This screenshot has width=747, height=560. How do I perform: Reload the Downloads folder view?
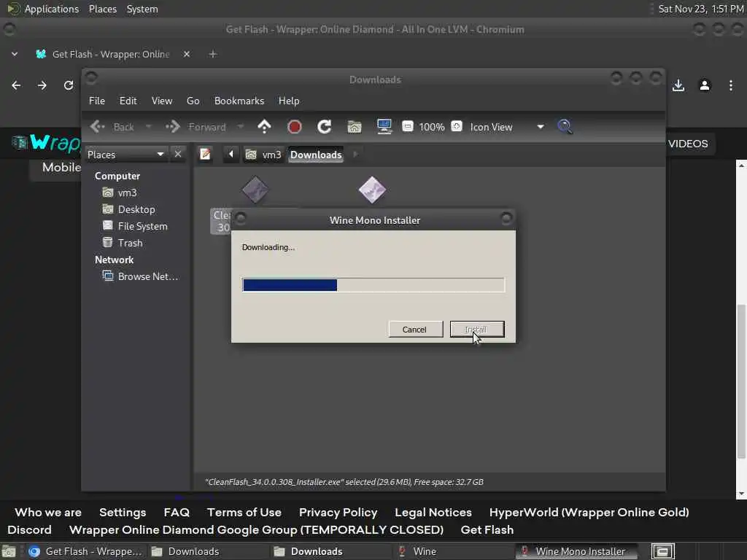coord(325,127)
